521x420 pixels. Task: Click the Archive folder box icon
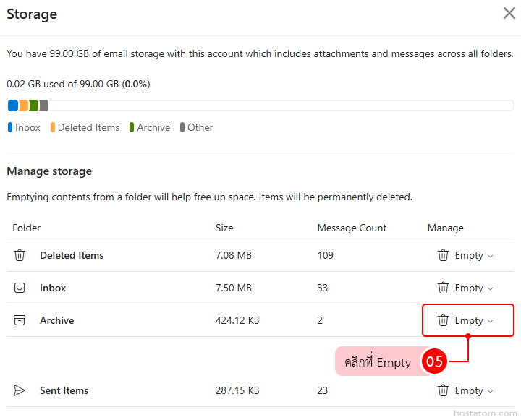coord(20,320)
